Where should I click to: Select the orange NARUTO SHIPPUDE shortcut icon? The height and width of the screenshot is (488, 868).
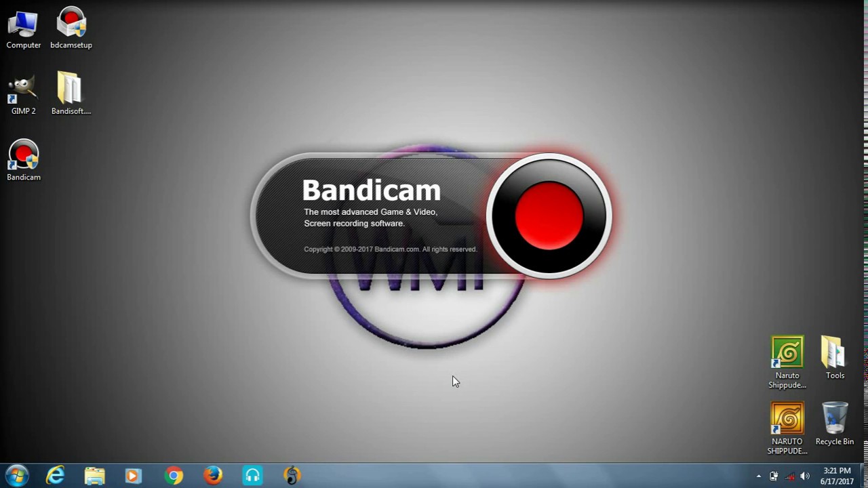point(787,428)
